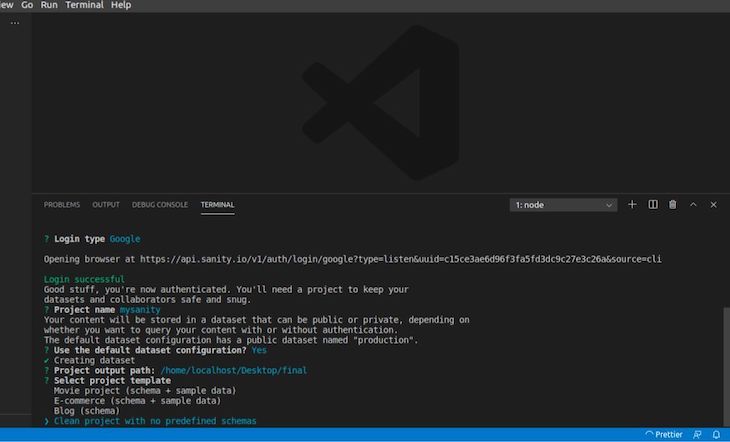Open the Debug Console tab
Viewport: 730px width, 442px height.
[x=160, y=205]
